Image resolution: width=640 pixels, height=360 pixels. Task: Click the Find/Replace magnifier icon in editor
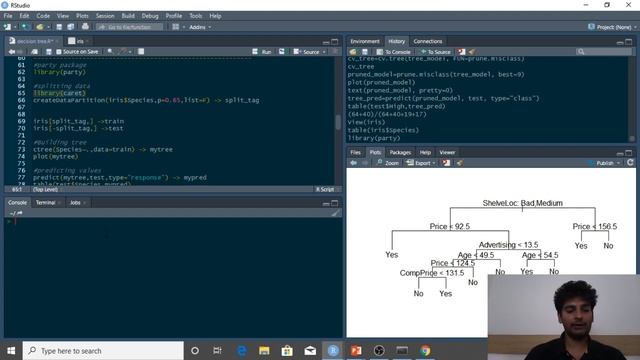[110, 52]
